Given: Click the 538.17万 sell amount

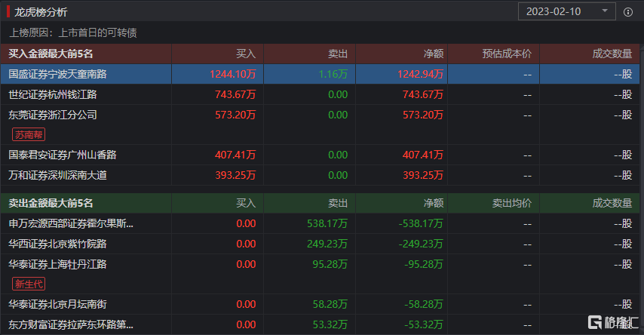Looking at the screenshot, I should (327, 223).
